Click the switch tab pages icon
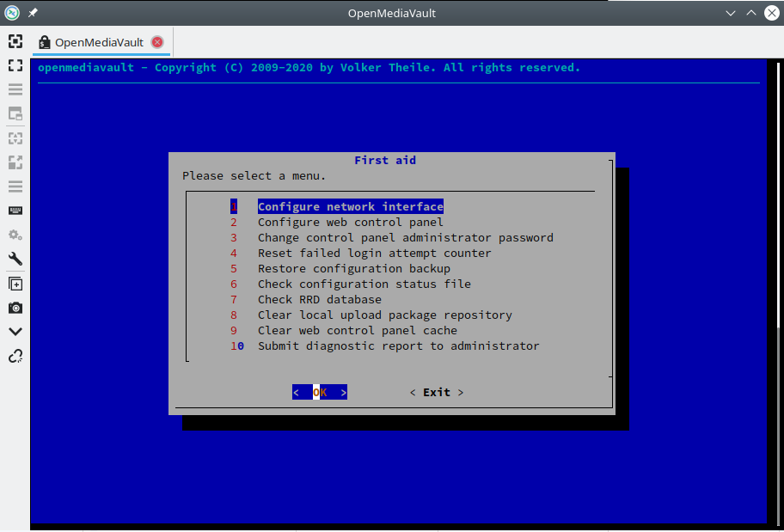 tap(15, 114)
